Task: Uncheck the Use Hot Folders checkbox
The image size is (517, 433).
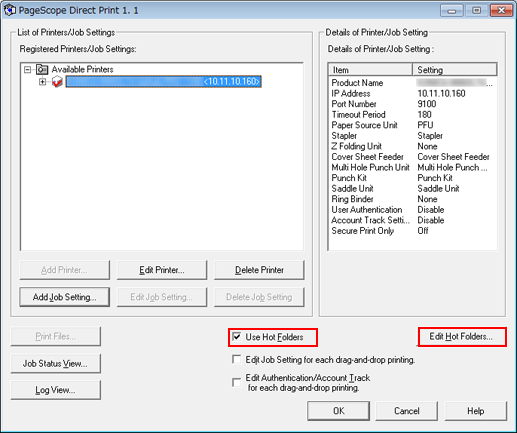Action: coord(237,337)
